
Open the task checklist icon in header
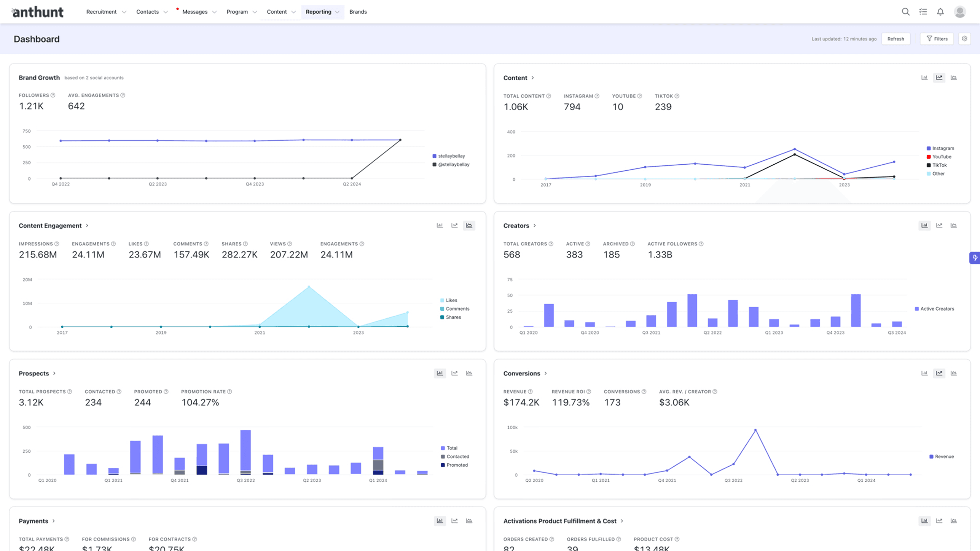(923, 12)
